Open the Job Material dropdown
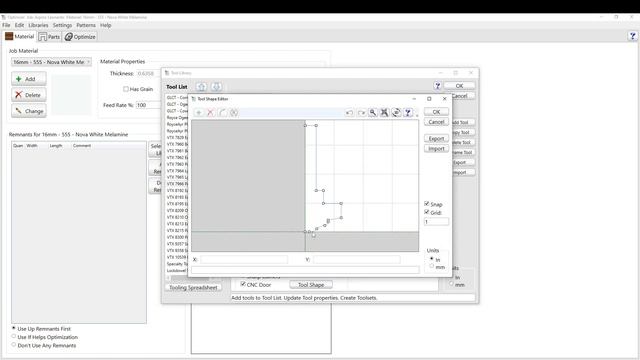The width and height of the screenshot is (640, 360). [x=51, y=62]
